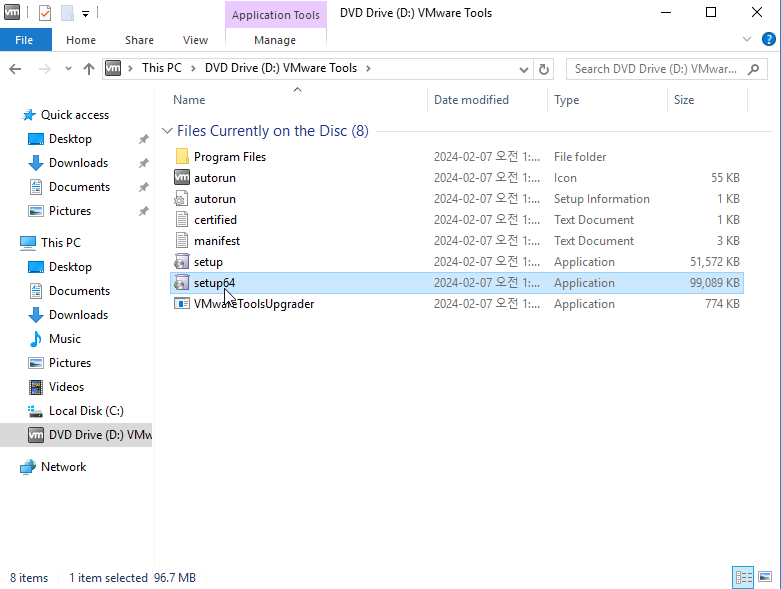Select the Program Files folder icon
The height and width of the screenshot is (589, 781).
(x=182, y=156)
